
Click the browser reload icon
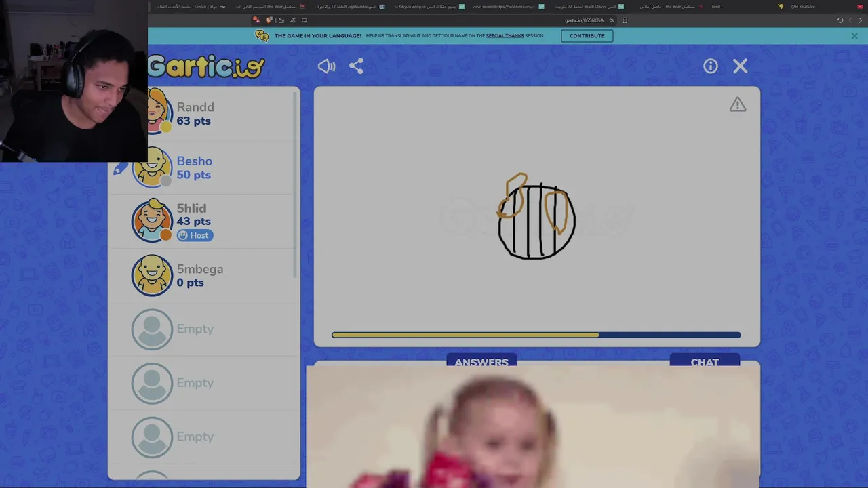point(840,20)
